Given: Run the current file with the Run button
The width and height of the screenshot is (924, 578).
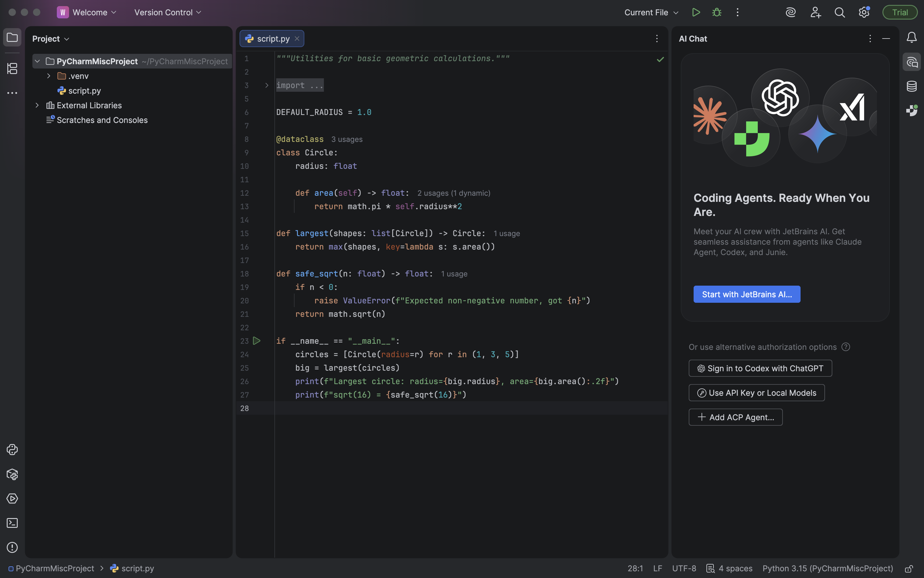Looking at the screenshot, I should [x=696, y=12].
